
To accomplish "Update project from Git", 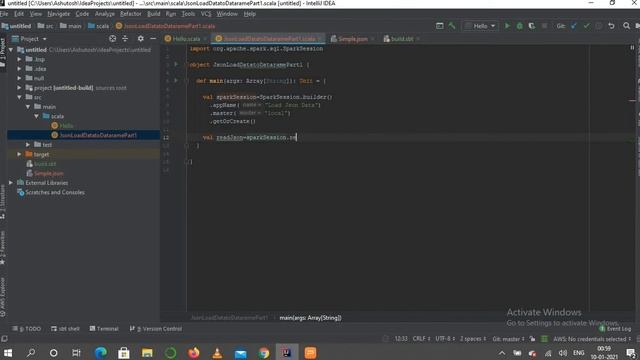I will click(574, 26).
